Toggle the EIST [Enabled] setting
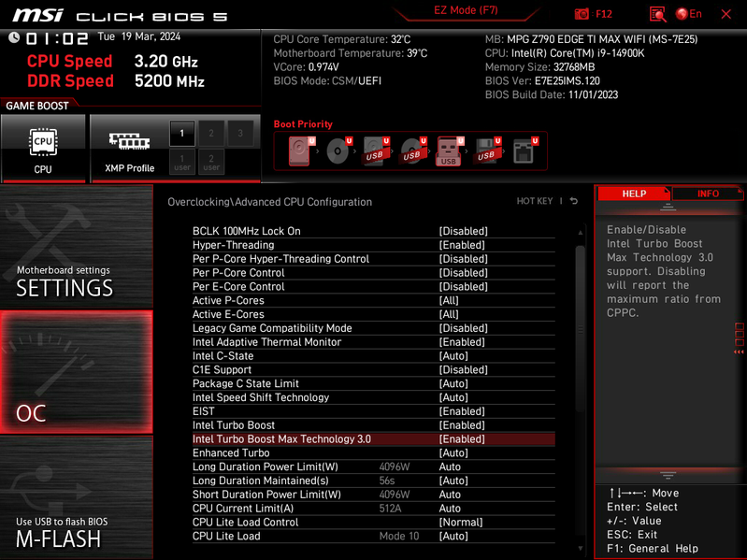The width and height of the screenshot is (747, 560). click(462, 411)
